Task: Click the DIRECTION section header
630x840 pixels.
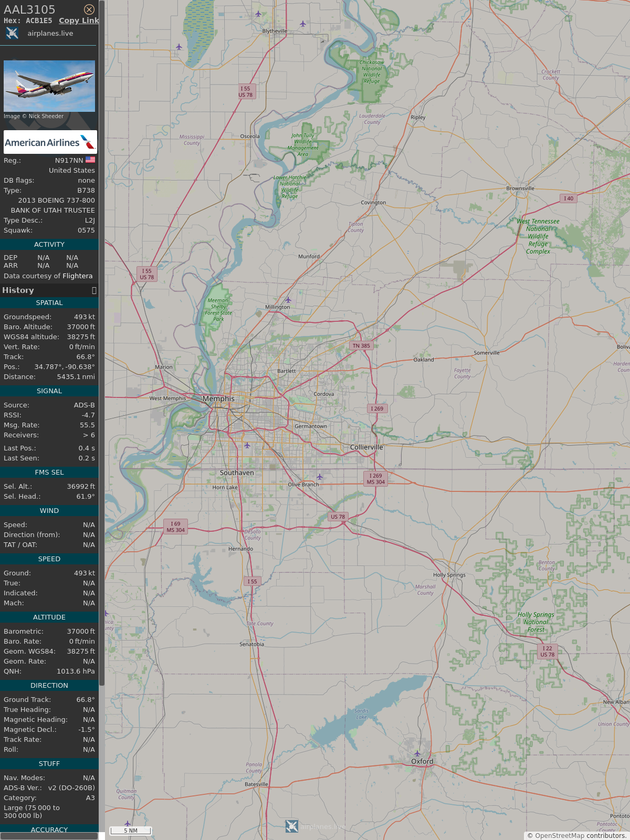Action: 49,686
